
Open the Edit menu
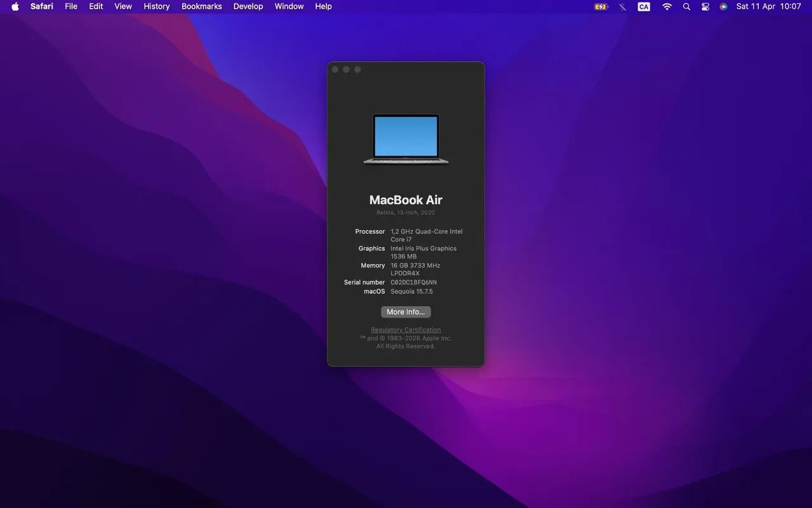(96, 6)
